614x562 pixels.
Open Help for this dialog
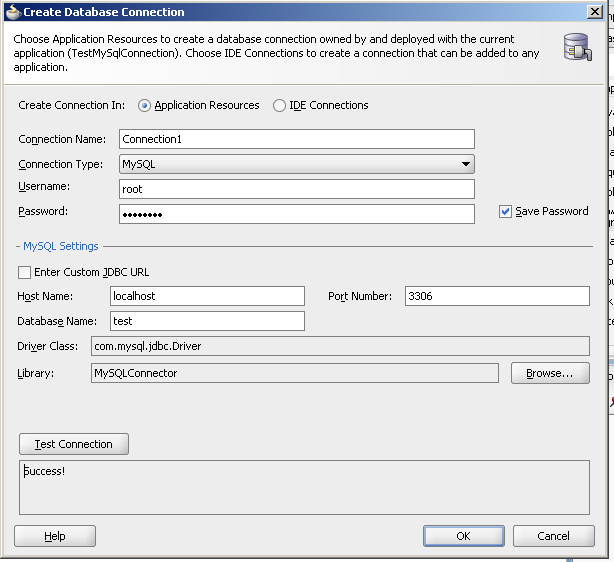click(55, 536)
